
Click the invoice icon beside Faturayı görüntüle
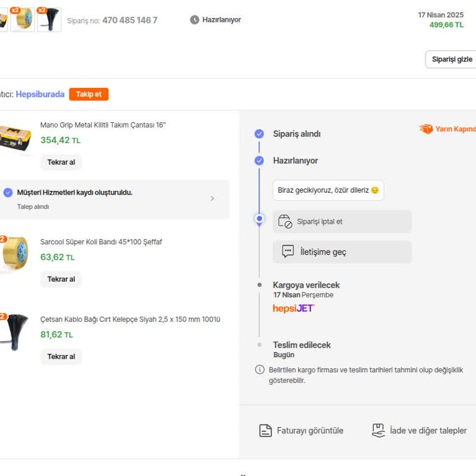click(265, 431)
